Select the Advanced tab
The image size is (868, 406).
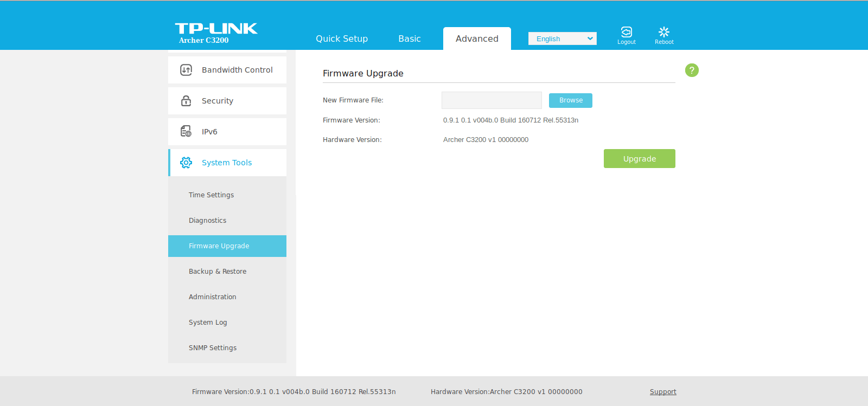click(x=477, y=38)
